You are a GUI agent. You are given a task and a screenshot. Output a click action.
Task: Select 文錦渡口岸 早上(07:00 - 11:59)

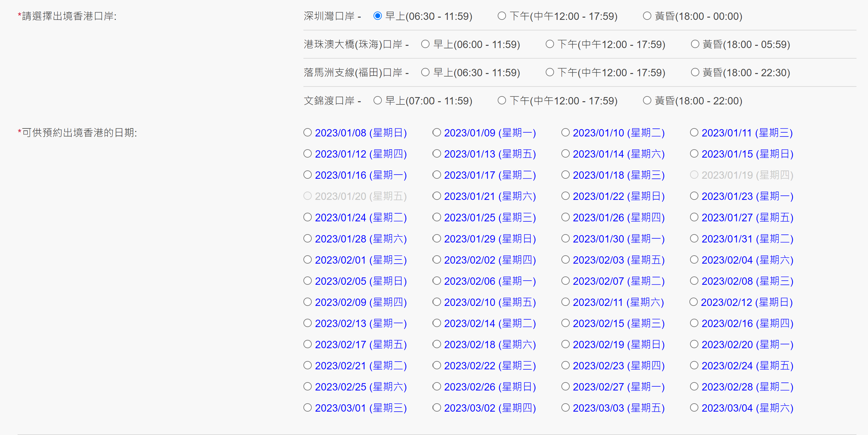click(377, 101)
